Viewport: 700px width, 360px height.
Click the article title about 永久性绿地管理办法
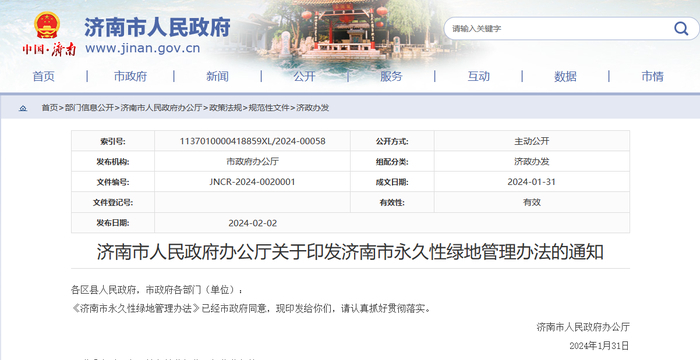click(350, 252)
